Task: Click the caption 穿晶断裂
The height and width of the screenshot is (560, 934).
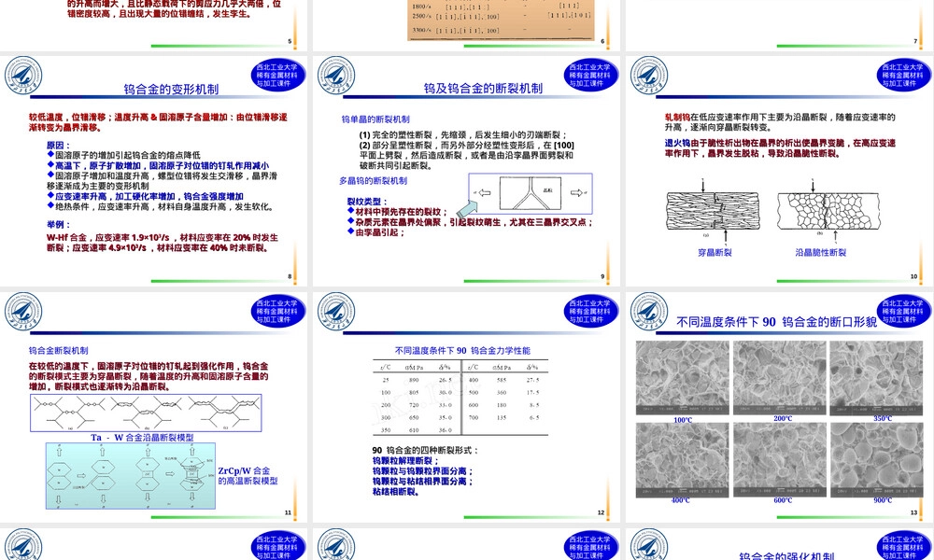Action: pos(715,252)
